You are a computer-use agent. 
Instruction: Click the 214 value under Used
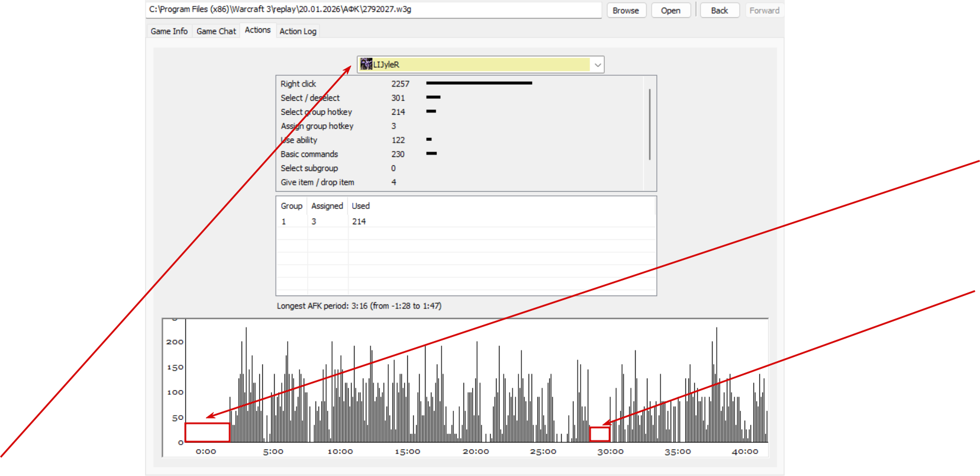[359, 221]
